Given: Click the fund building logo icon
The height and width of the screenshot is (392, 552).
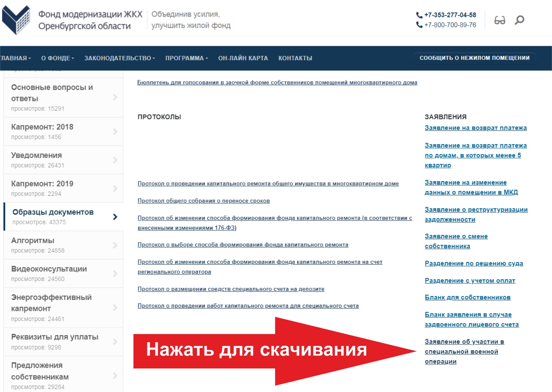Looking at the screenshot, I should click(16, 20).
